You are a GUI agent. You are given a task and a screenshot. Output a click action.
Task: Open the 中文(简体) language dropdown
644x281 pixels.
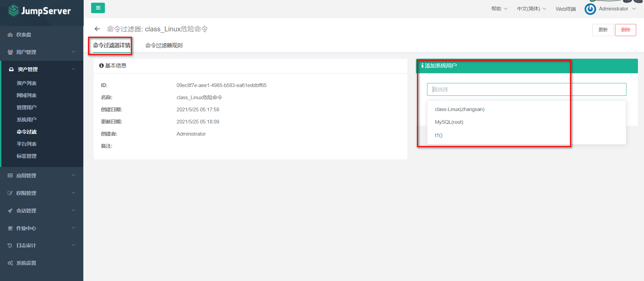tap(532, 9)
